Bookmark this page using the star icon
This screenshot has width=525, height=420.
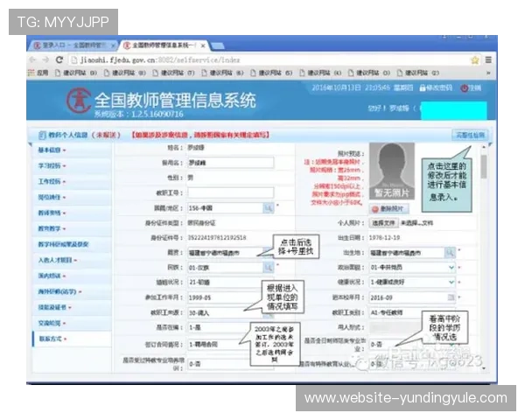tap(475, 60)
